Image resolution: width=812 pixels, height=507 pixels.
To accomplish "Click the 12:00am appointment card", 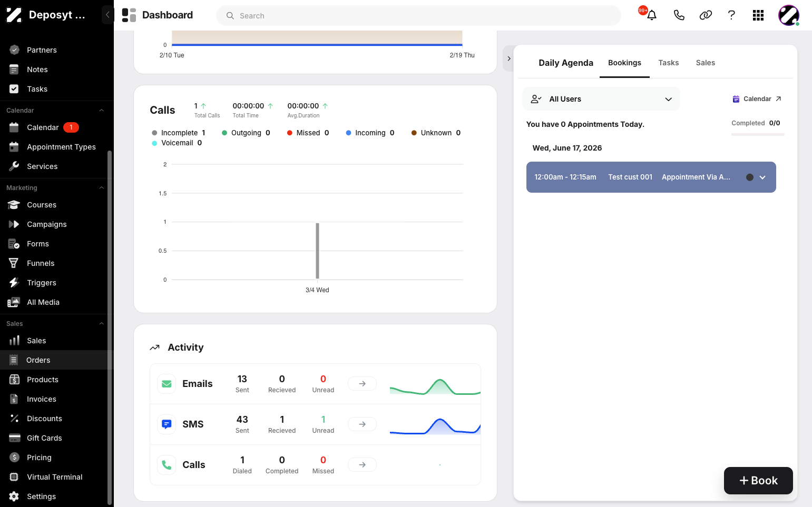I will (651, 177).
